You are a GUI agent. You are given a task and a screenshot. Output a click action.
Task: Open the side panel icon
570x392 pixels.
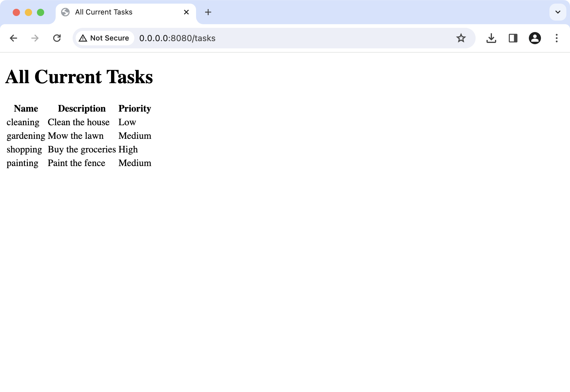tap(513, 38)
